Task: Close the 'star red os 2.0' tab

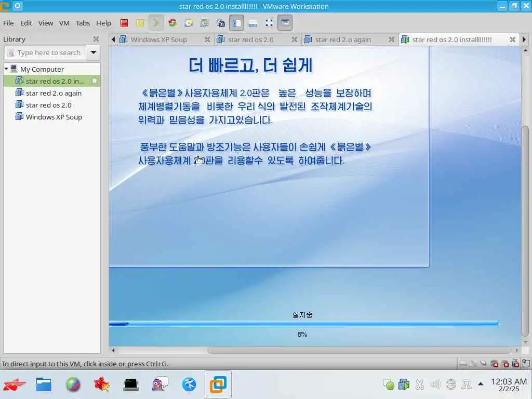Action: [x=294, y=39]
